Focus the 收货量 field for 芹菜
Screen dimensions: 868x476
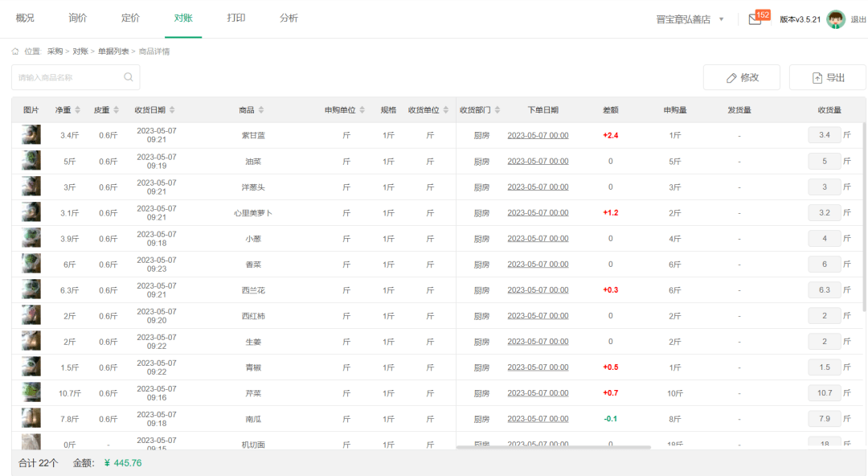point(824,392)
